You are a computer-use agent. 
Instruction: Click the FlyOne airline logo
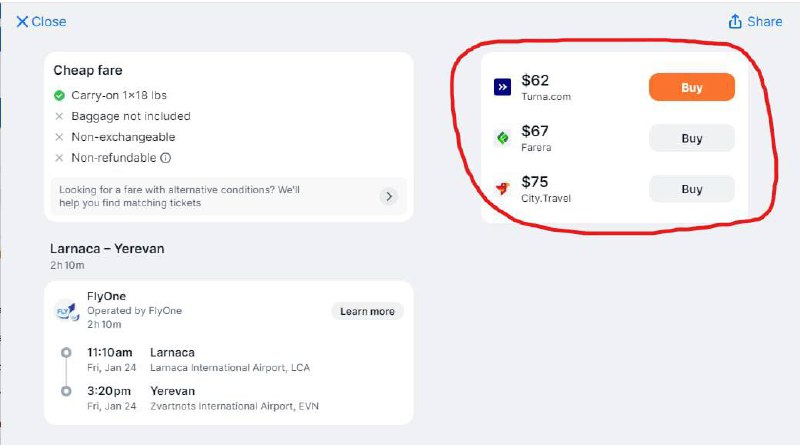pyautogui.click(x=67, y=311)
